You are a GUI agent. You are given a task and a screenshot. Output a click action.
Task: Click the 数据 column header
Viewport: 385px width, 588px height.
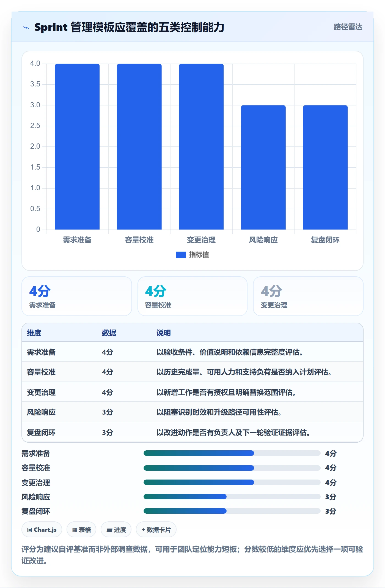point(109,333)
